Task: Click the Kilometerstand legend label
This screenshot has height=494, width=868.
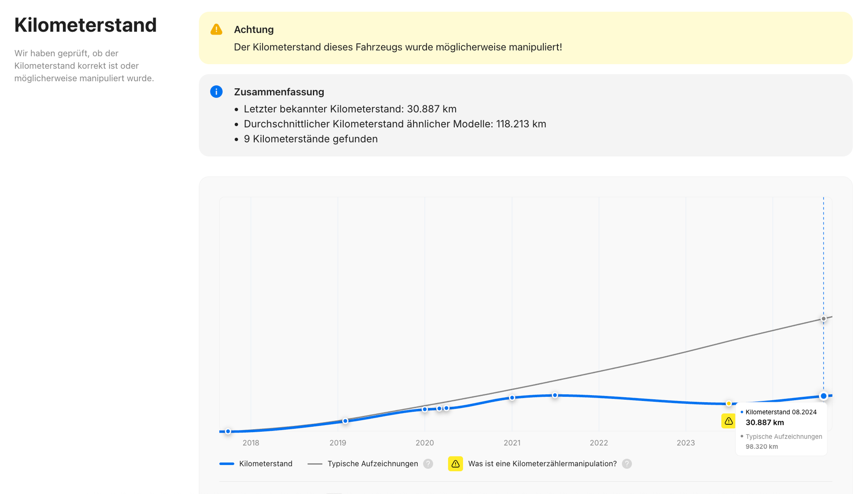Action: click(266, 463)
